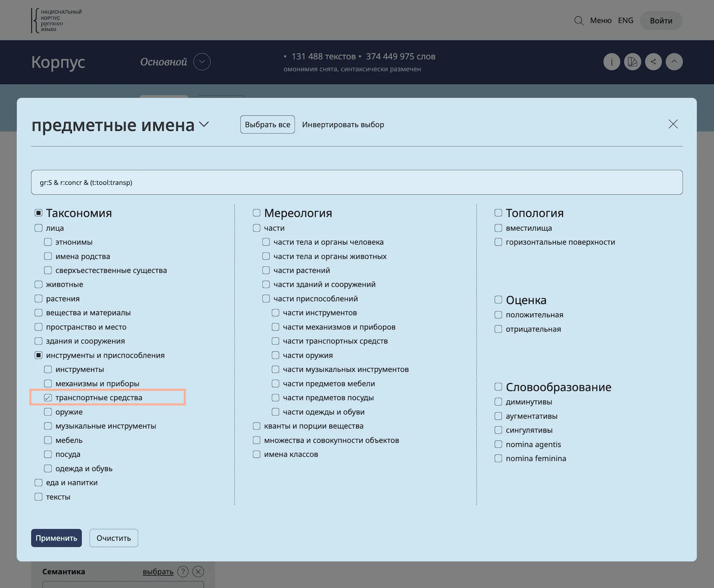Check the посуда checkbox

pos(48,454)
